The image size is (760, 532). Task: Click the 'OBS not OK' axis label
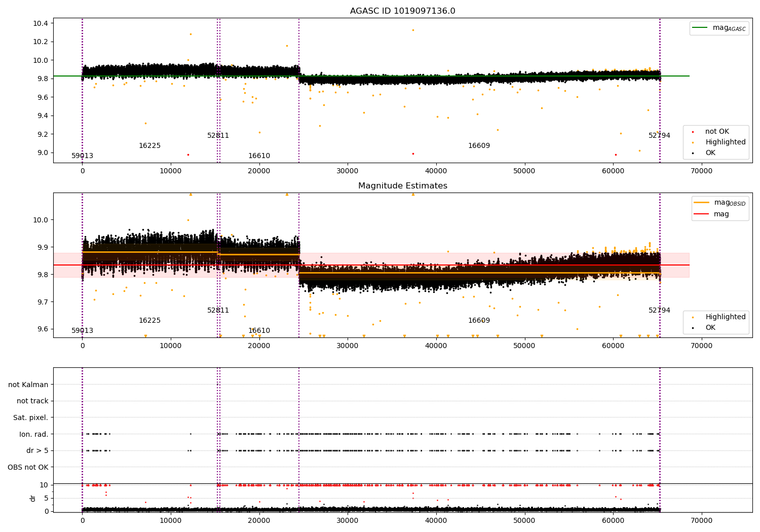(28, 467)
